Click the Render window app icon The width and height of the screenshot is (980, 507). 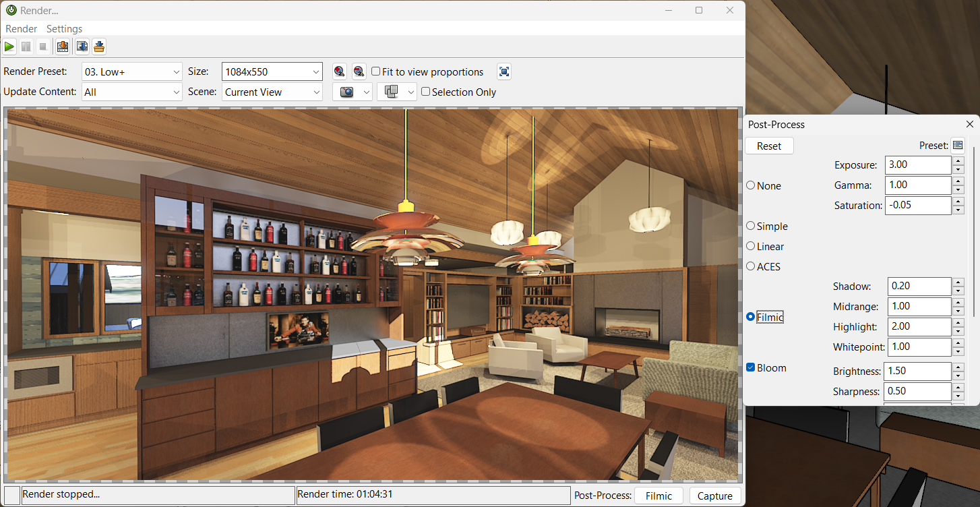[11, 10]
